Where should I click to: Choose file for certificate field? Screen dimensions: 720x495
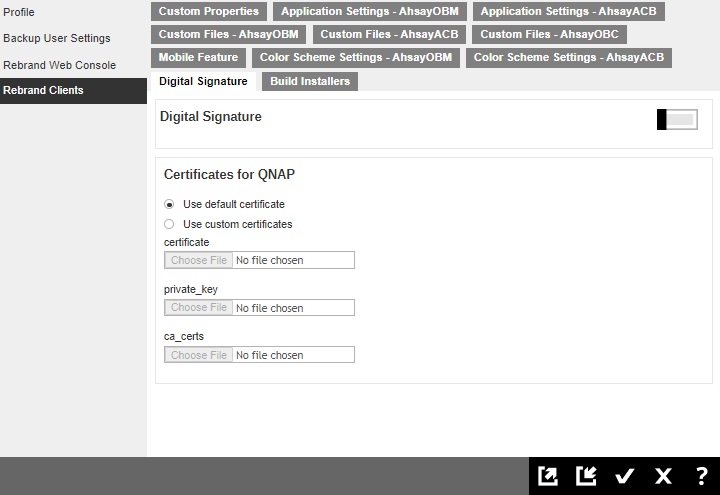point(199,260)
